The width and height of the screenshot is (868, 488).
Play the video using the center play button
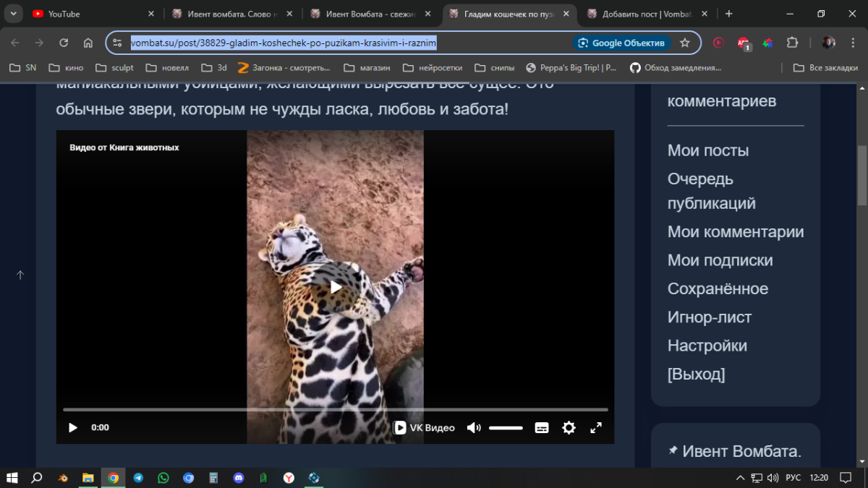[x=336, y=287]
